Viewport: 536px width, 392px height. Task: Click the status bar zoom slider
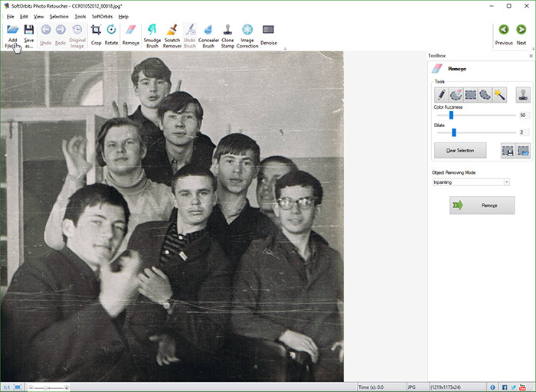pyautogui.click(x=48, y=388)
